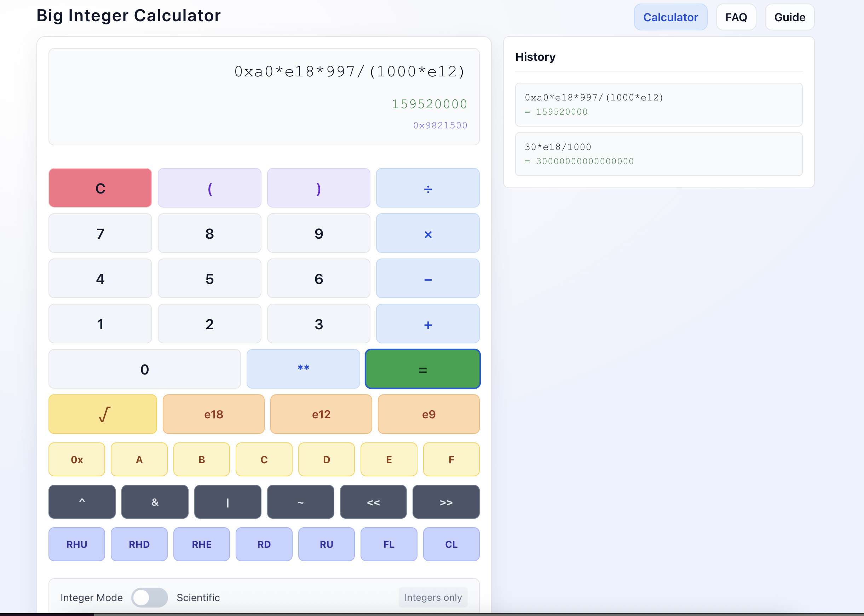
Task: Select the AND (&) bitwise operator
Action: click(154, 502)
